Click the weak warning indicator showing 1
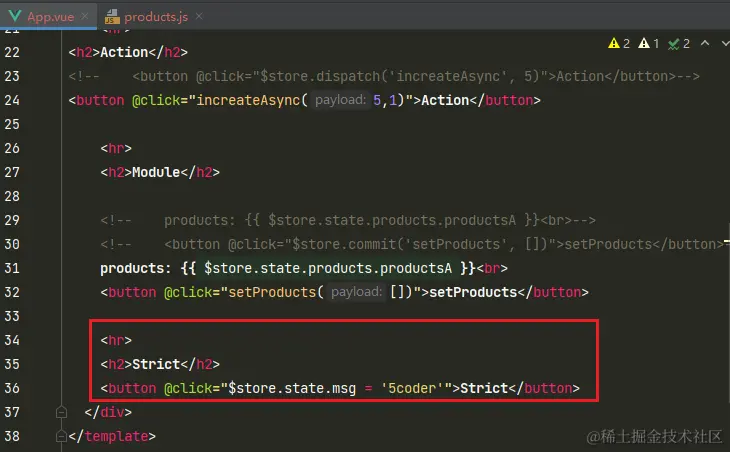730x452 pixels. (x=649, y=43)
